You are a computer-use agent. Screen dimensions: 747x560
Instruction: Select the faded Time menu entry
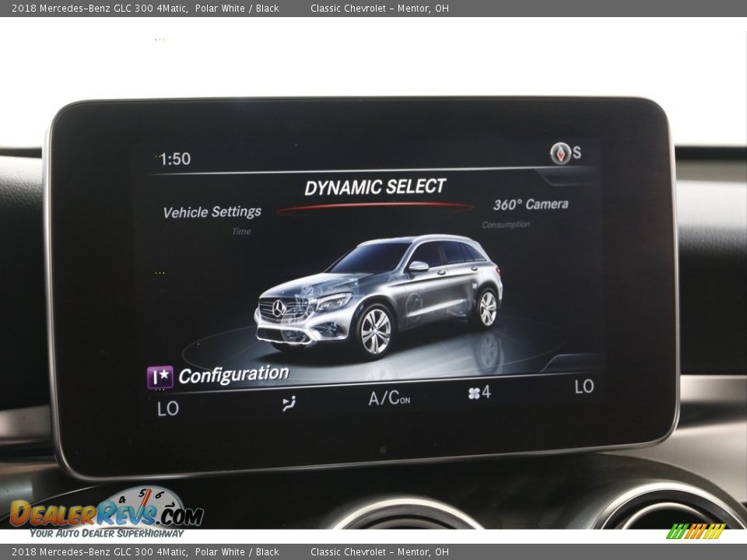tap(241, 232)
